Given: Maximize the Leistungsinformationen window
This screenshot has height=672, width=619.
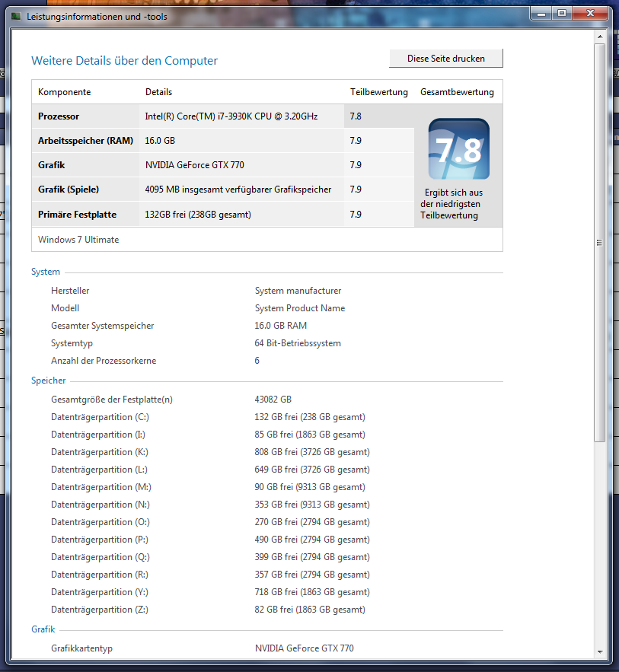Looking at the screenshot, I should coord(562,13).
